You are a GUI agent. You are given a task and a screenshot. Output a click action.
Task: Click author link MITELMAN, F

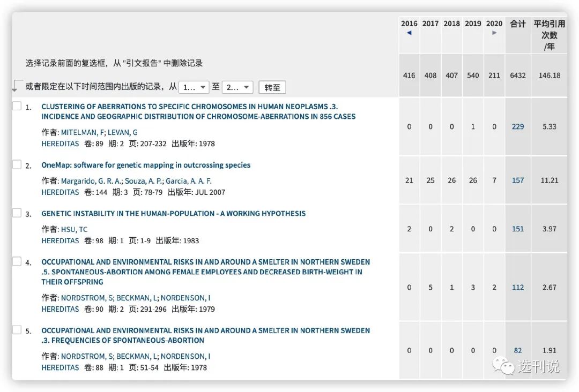[x=83, y=132]
